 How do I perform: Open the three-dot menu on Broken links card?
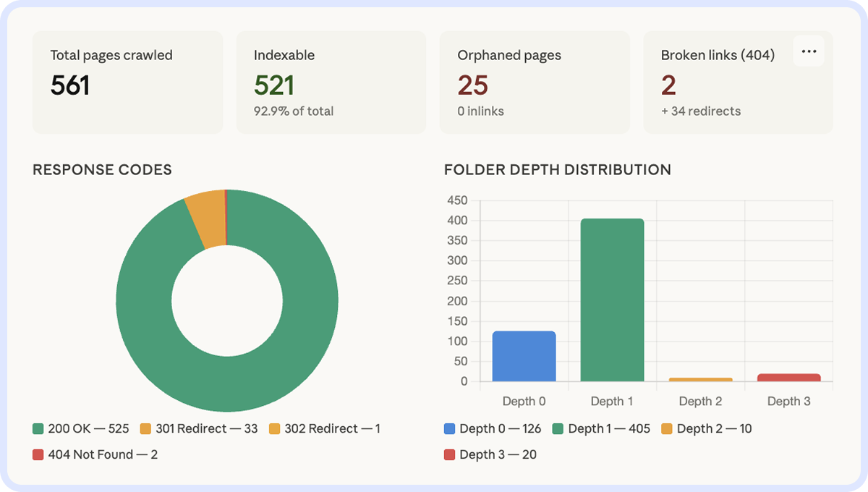tap(809, 51)
